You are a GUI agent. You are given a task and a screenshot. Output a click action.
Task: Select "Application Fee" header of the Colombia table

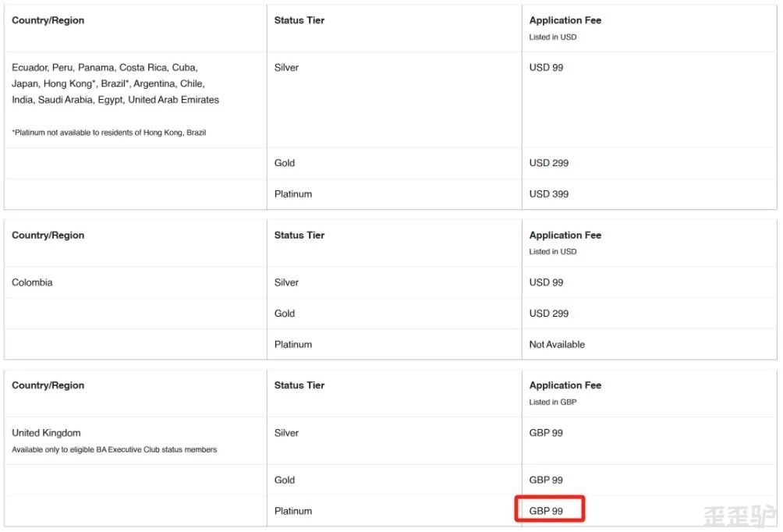(565, 236)
